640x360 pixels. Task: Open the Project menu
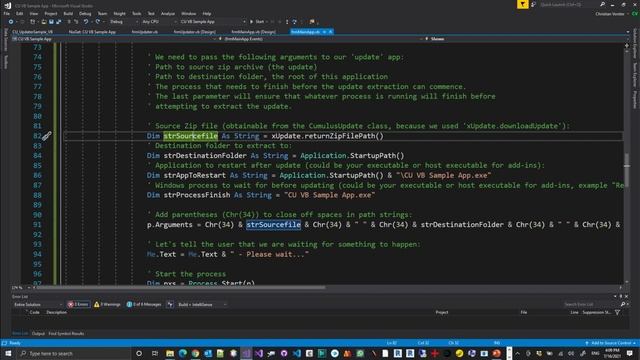51,13
